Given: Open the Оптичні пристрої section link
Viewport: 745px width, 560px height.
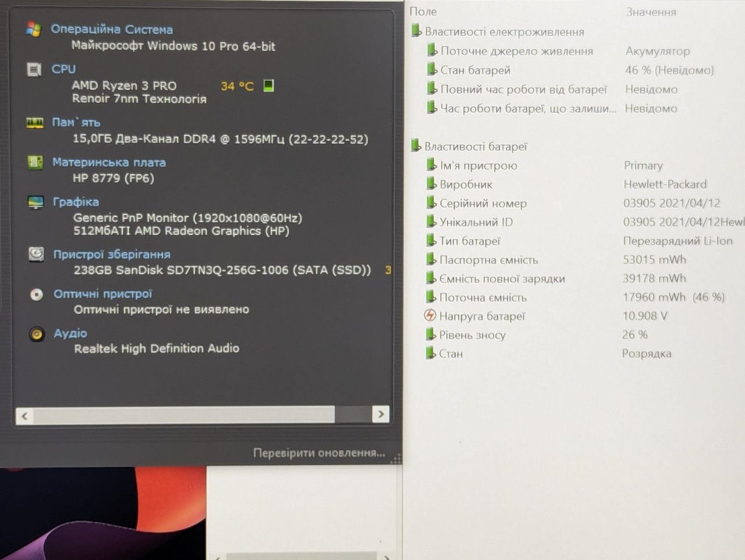Looking at the screenshot, I should coord(103,294).
